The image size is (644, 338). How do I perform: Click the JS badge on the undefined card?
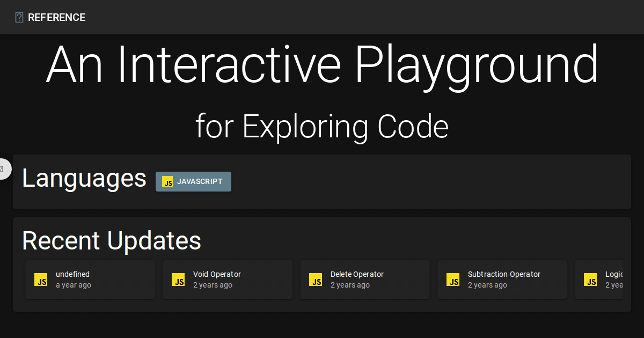41,280
